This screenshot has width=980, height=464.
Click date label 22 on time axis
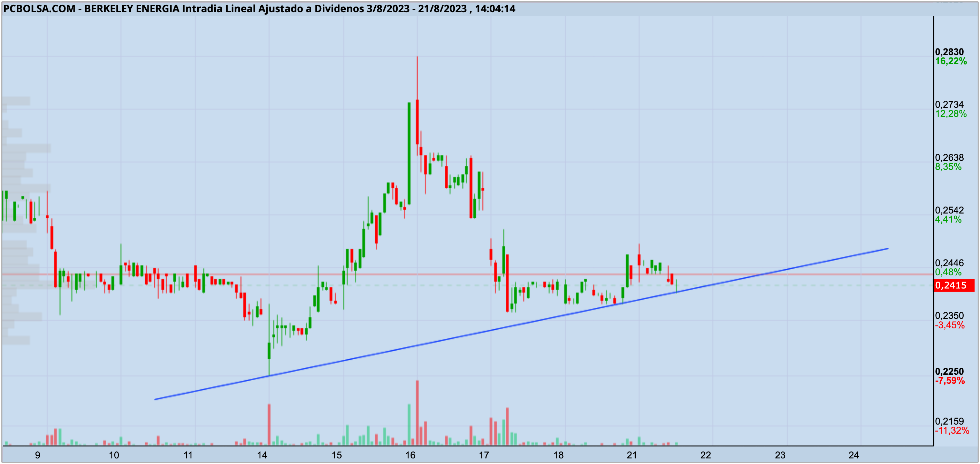pyautogui.click(x=706, y=455)
